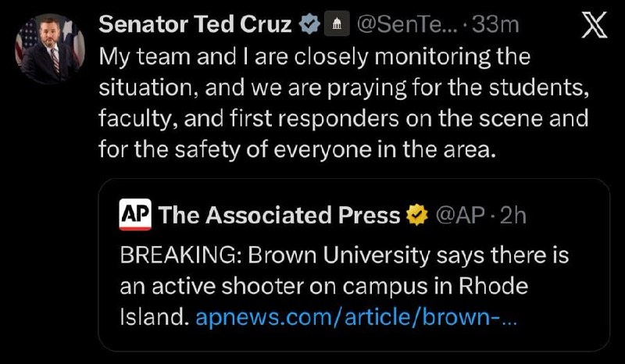This screenshot has width=625, height=364.
Task: Open The Associated Press account name
Action: click(279, 216)
